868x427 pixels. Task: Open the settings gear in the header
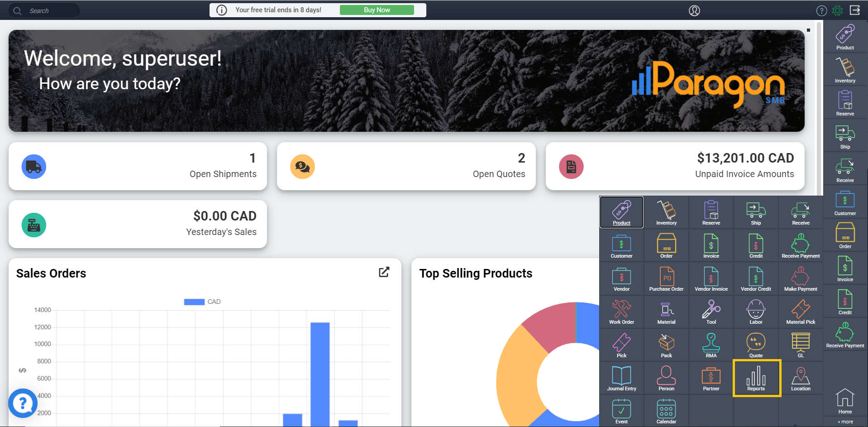[838, 10]
